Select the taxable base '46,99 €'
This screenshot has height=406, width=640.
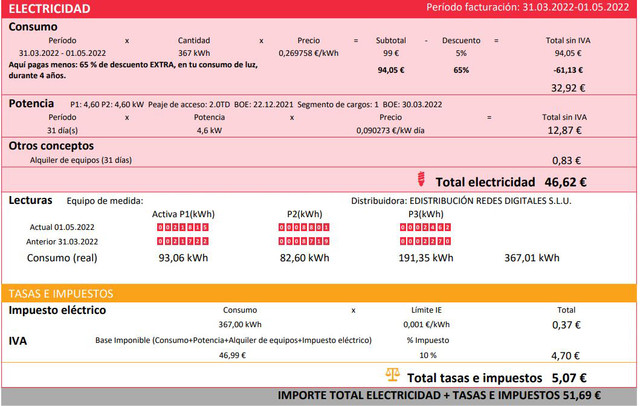[232, 355]
